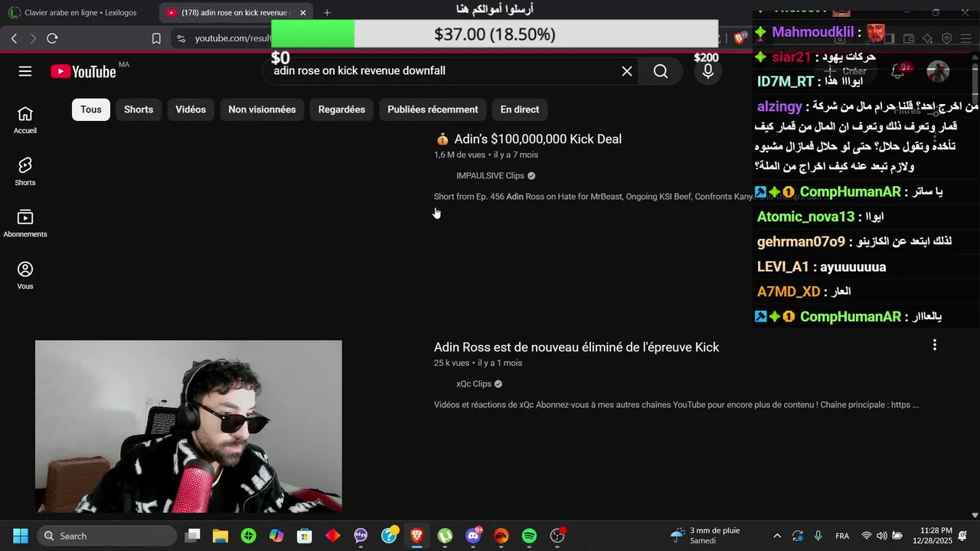Select the Shorts filter chip

coord(139,109)
